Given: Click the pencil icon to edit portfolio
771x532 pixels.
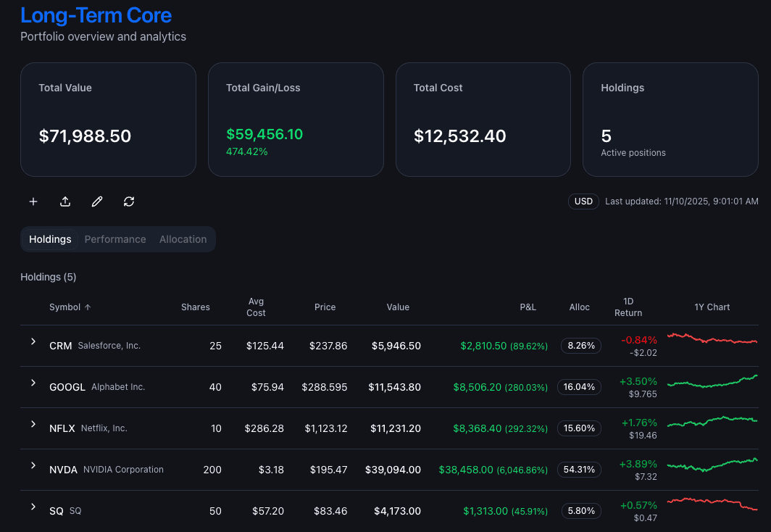Looking at the screenshot, I should coord(97,201).
